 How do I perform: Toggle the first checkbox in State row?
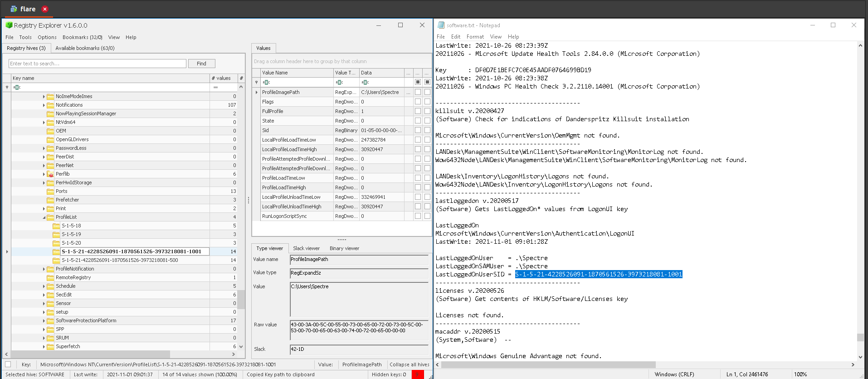pyautogui.click(x=418, y=121)
